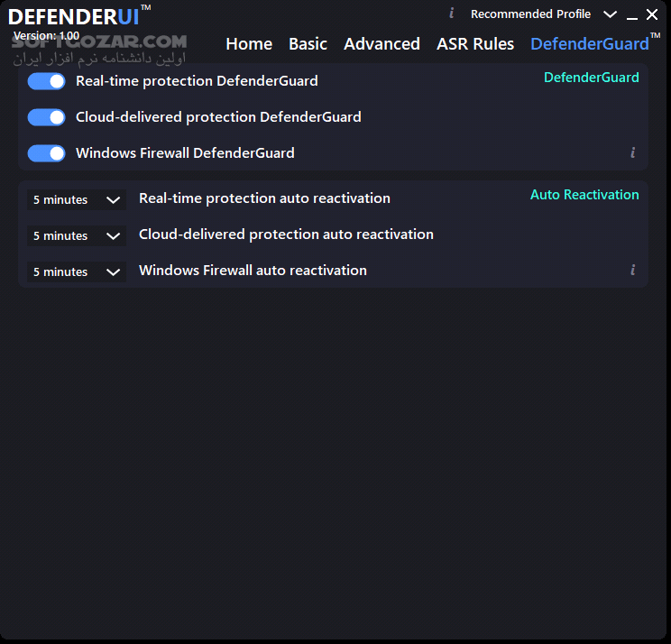Open Windows Firewall auto reactivation time dropdown
Screen dimensions: 671x644
click(77, 271)
